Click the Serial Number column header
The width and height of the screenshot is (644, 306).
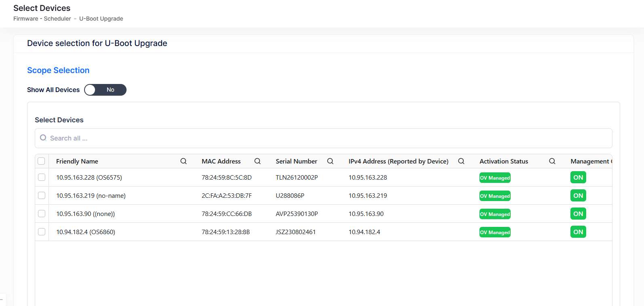coord(296,161)
